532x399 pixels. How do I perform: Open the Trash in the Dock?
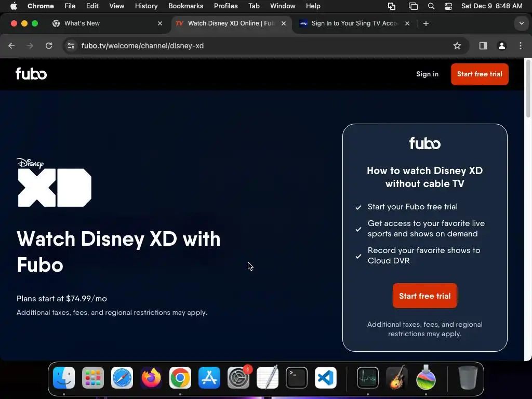coord(468,378)
